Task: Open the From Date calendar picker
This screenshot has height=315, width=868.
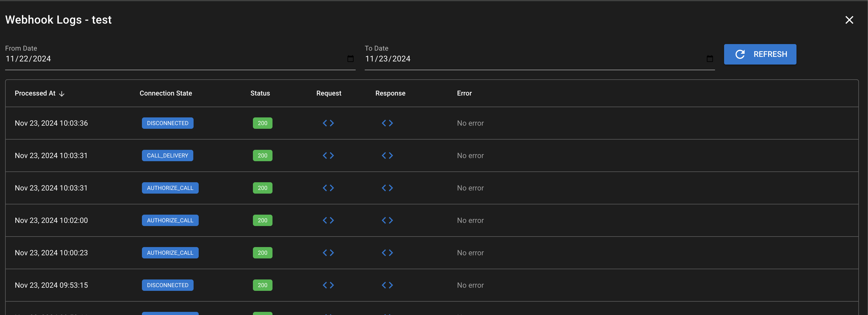Action: pyautogui.click(x=351, y=59)
